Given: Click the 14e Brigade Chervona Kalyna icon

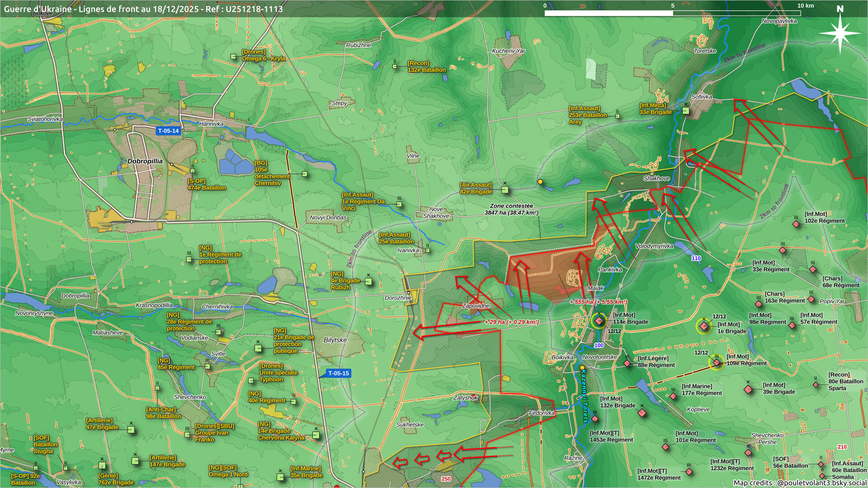Looking at the screenshot, I should [316, 435].
